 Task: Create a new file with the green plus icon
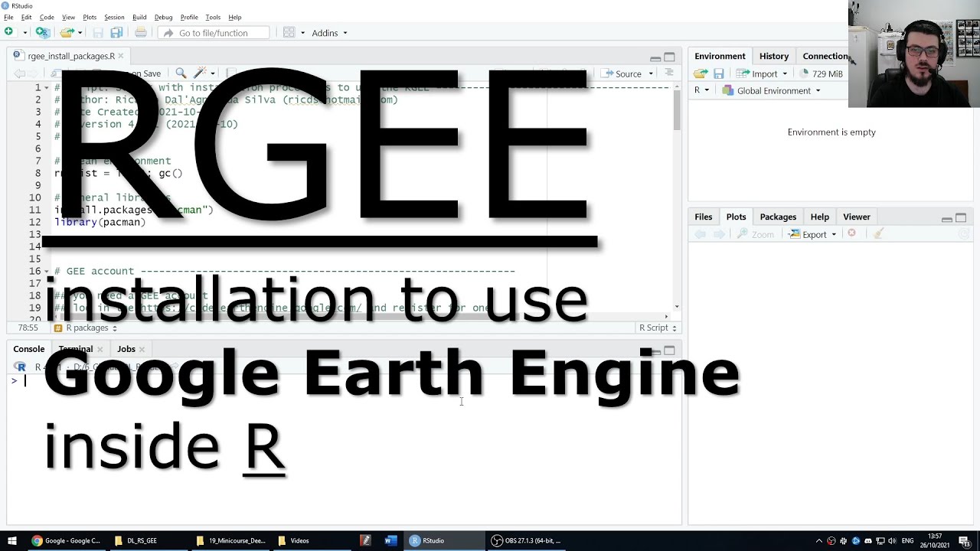coord(8,32)
